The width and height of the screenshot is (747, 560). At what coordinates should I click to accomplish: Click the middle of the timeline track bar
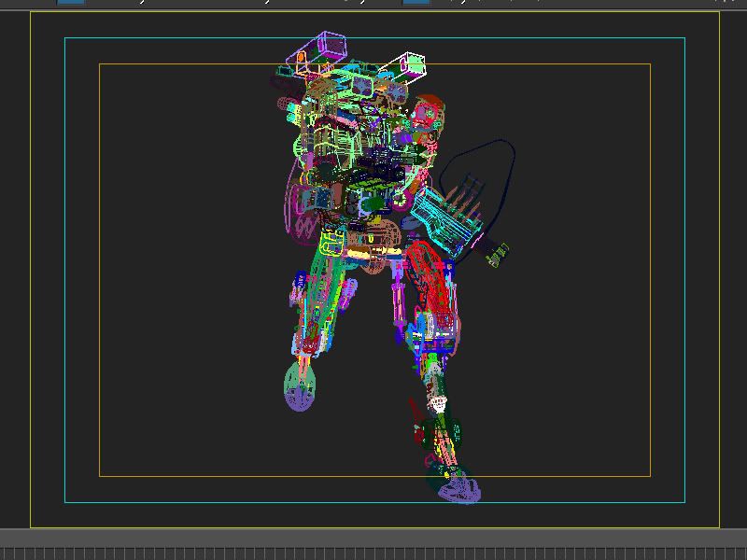click(373, 553)
